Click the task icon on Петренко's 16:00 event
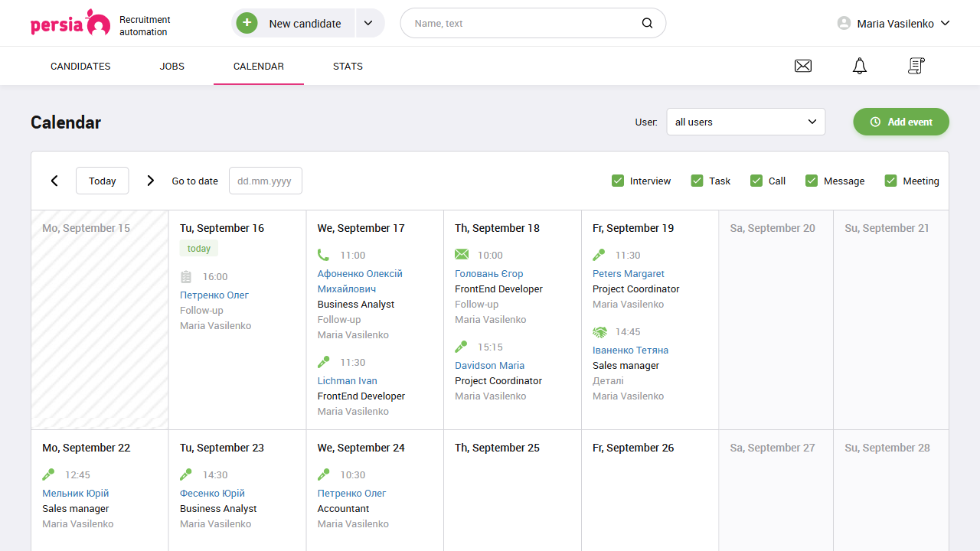 (185, 276)
